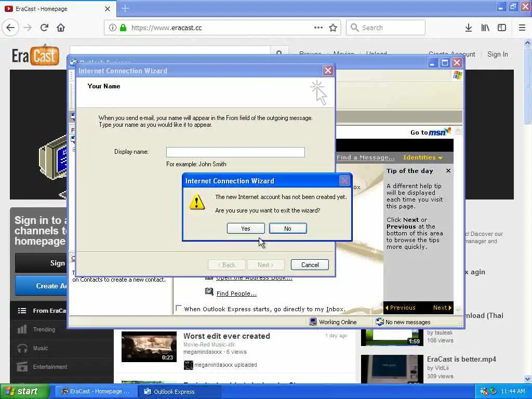Click the Trending bar chart icon
Screen dimensions: 532x399
22,329
